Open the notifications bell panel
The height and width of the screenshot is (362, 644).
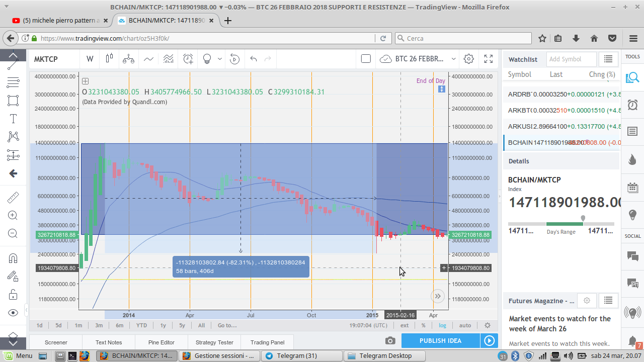tap(632, 341)
